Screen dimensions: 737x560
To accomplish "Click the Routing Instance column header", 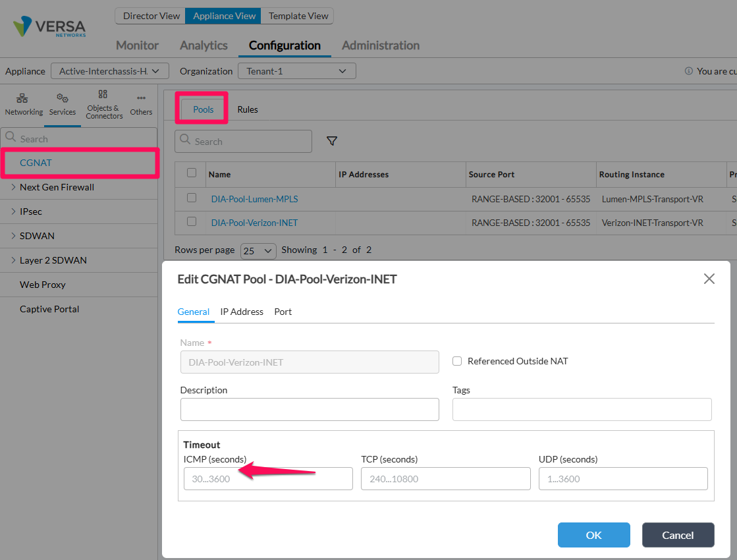I will (661, 175).
